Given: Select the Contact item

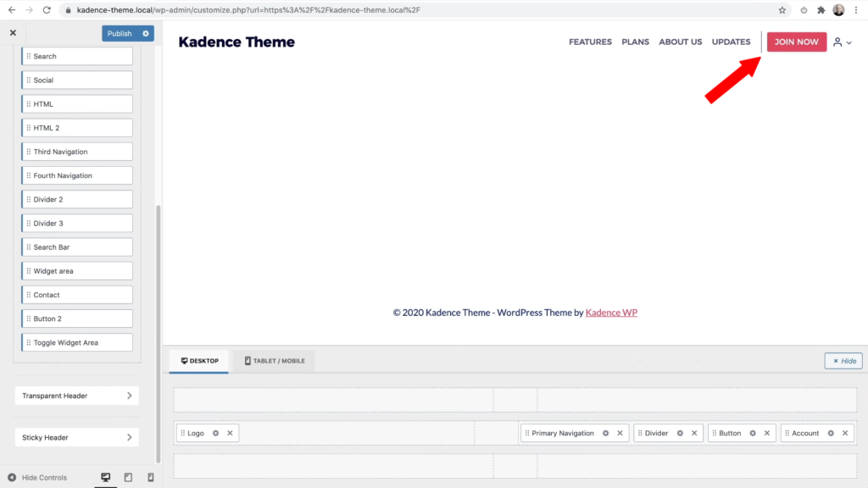Looking at the screenshot, I should coord(77,295).
